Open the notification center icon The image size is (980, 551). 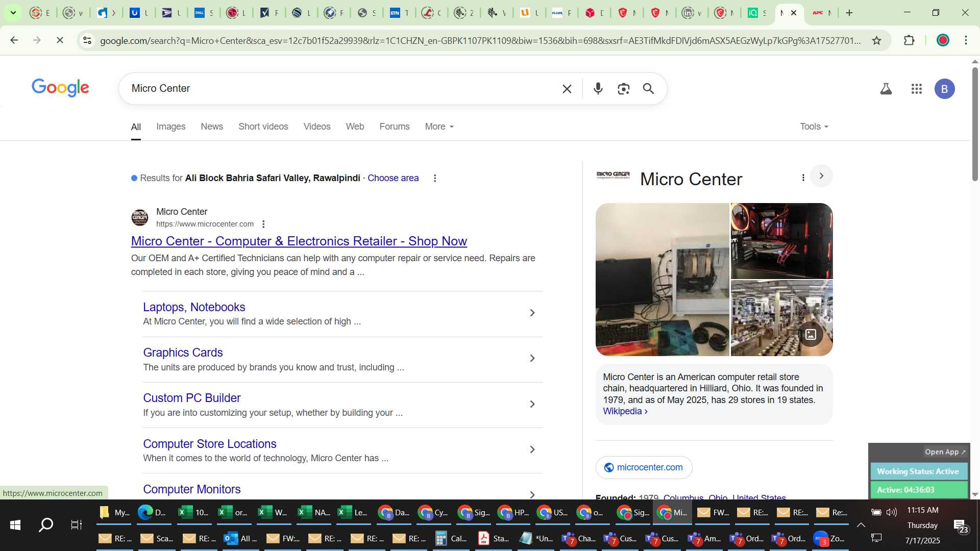(x=961, y=527)
